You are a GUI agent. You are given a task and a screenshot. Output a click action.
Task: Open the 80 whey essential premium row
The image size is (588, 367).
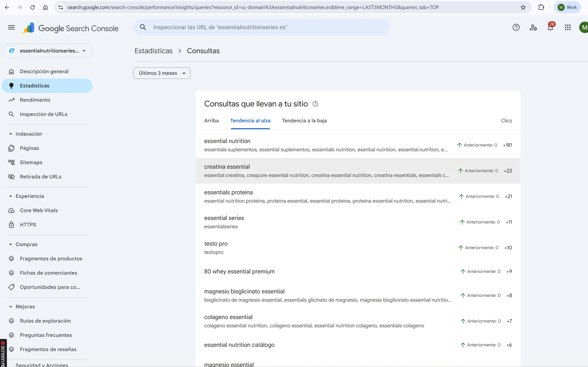(358, 271)
